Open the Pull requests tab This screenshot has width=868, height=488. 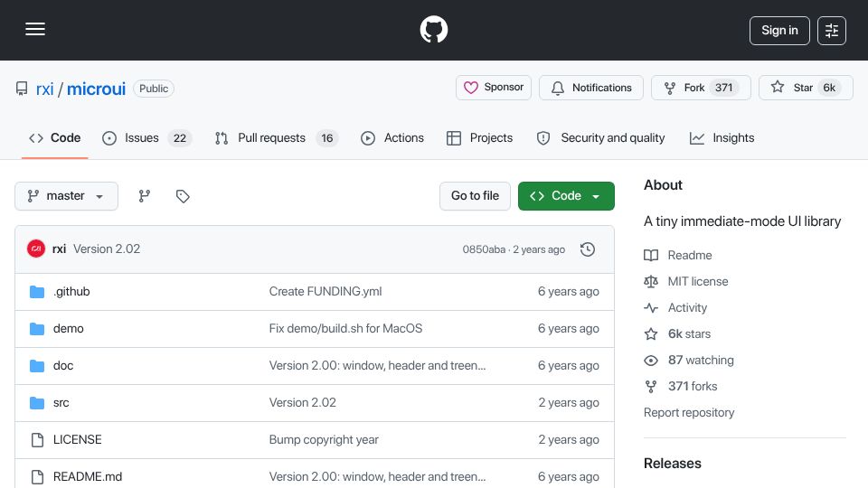coord(277,137)
